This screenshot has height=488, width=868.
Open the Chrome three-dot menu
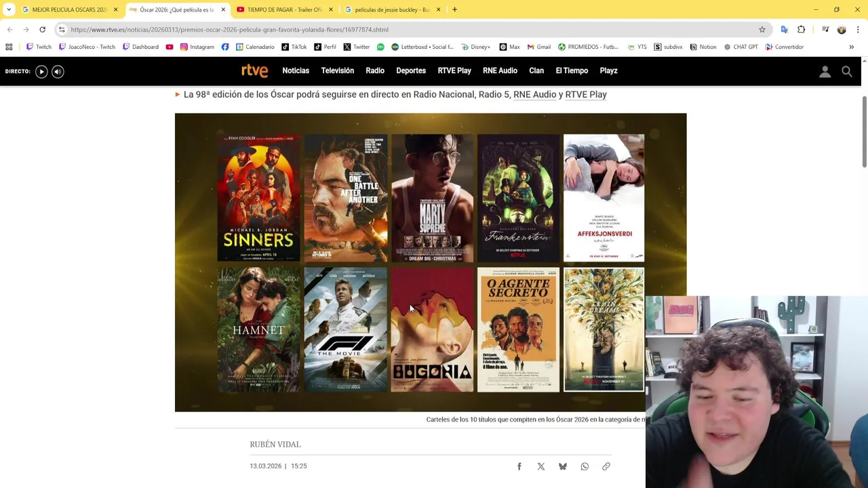coord(858,30)
